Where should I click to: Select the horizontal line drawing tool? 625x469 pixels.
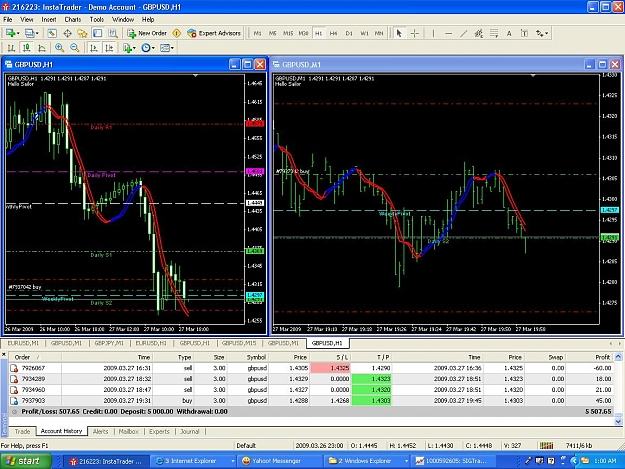coord(448,33)
